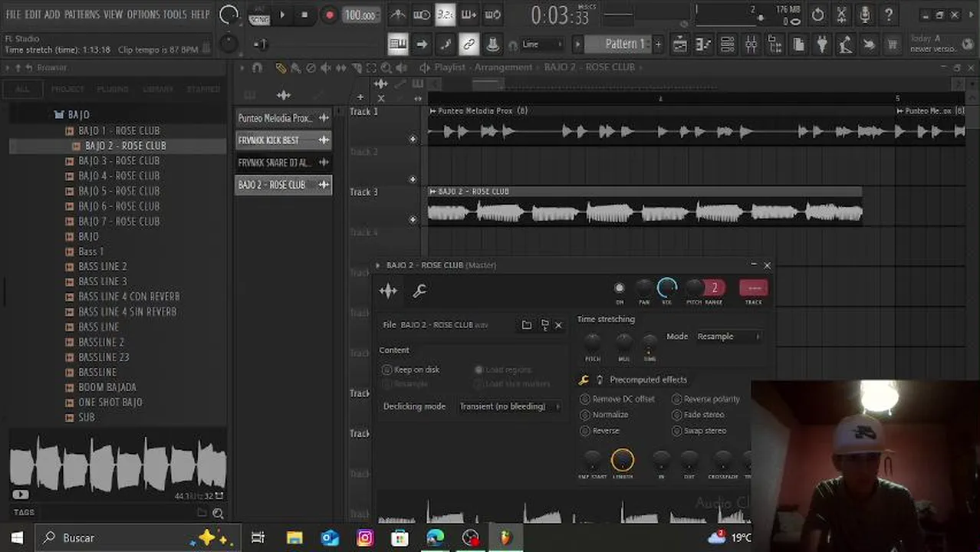Open the Pattern 1 selector dropdown

coord(625,44)
